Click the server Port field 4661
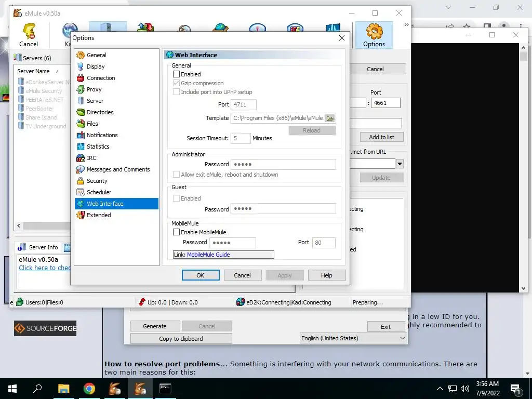Image resolution: width=532 pixels, height=399 pixels. 385,103
